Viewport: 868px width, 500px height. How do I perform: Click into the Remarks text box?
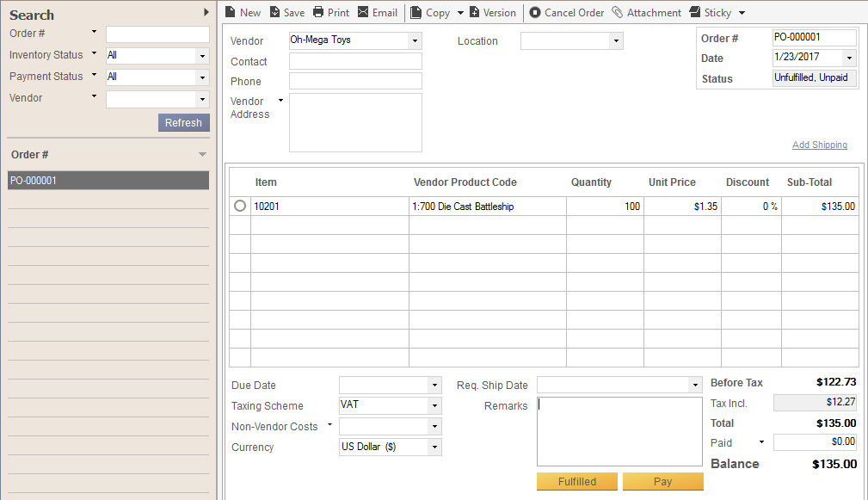coord(619,430)
